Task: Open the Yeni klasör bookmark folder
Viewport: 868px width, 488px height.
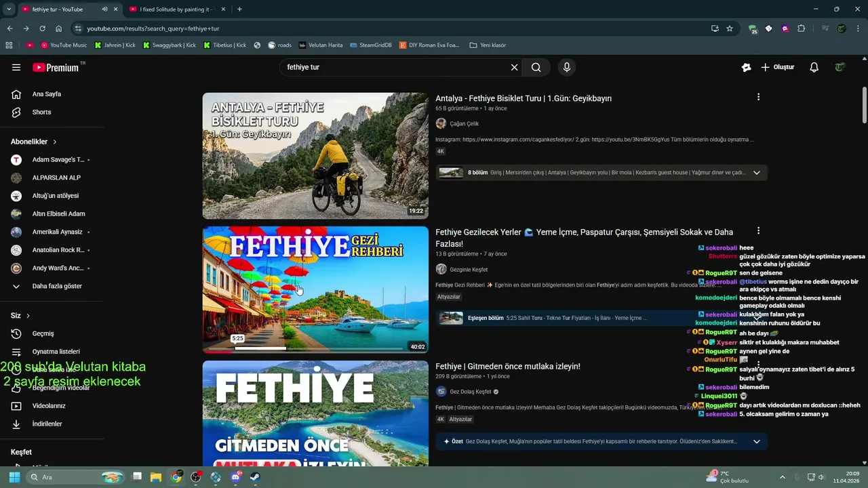Action: tap(488, 45)
